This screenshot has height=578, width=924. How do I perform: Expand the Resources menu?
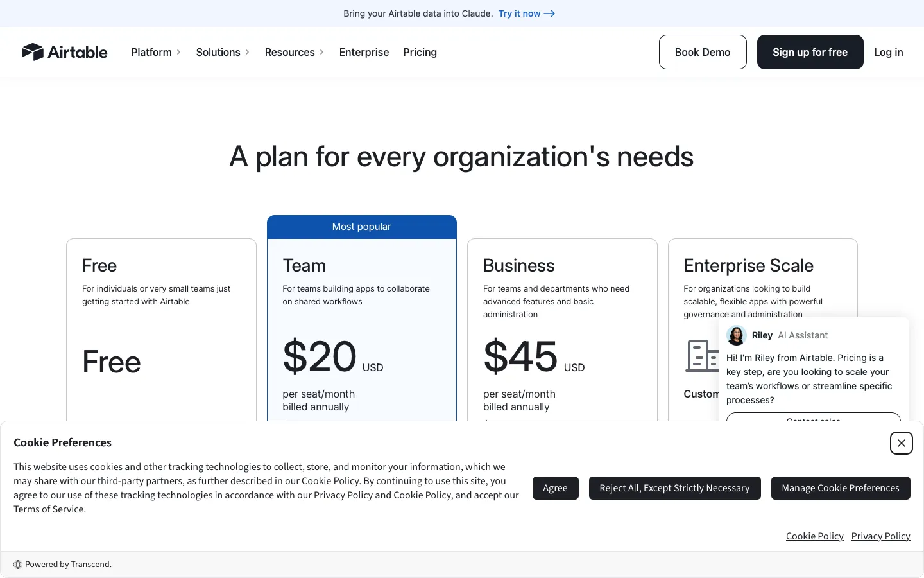(x=295, y=52)
